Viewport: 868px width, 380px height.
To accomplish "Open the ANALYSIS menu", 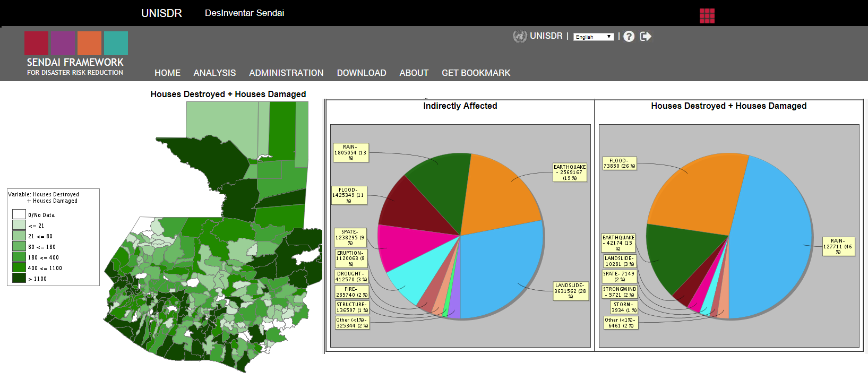I will point(214,73).
